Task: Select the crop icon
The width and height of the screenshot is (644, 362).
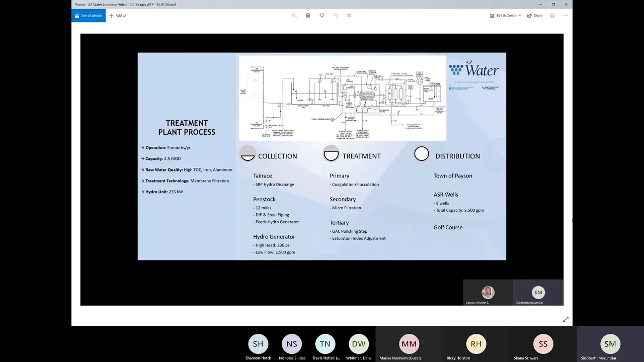Action: click(350, 16)
